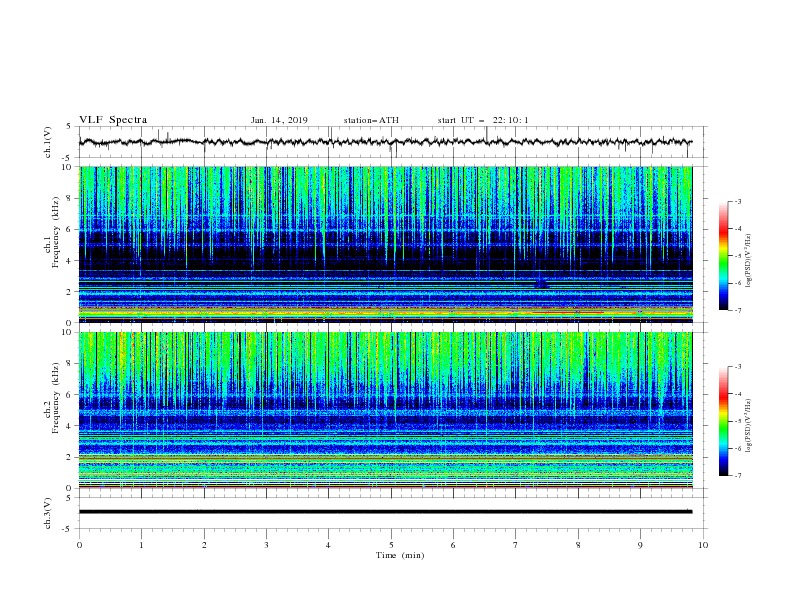
Task: Click the ch.1 colorbar log(PSD) label
Action: pos(749,261)
